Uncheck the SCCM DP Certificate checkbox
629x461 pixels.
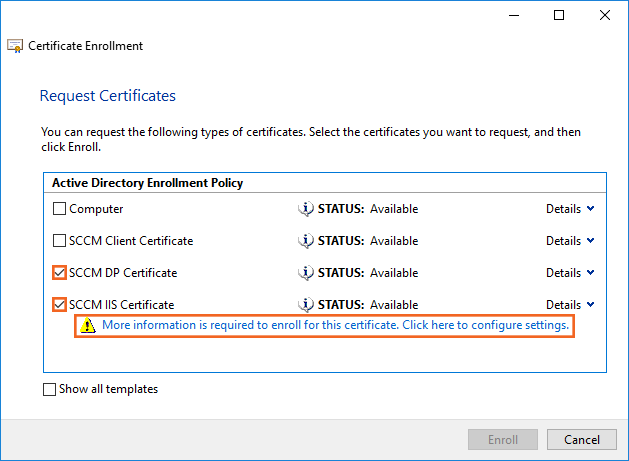coord(60,273)
